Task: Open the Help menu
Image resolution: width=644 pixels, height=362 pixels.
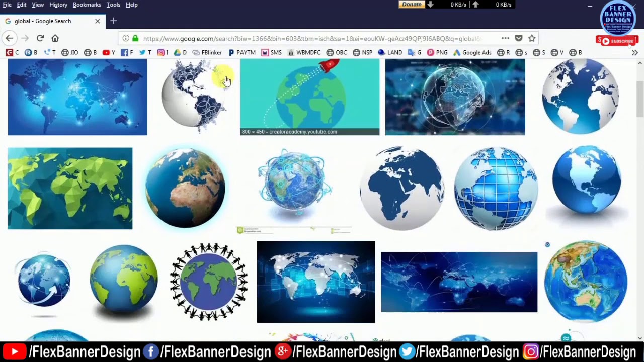Action: click(x=132, y=5)
